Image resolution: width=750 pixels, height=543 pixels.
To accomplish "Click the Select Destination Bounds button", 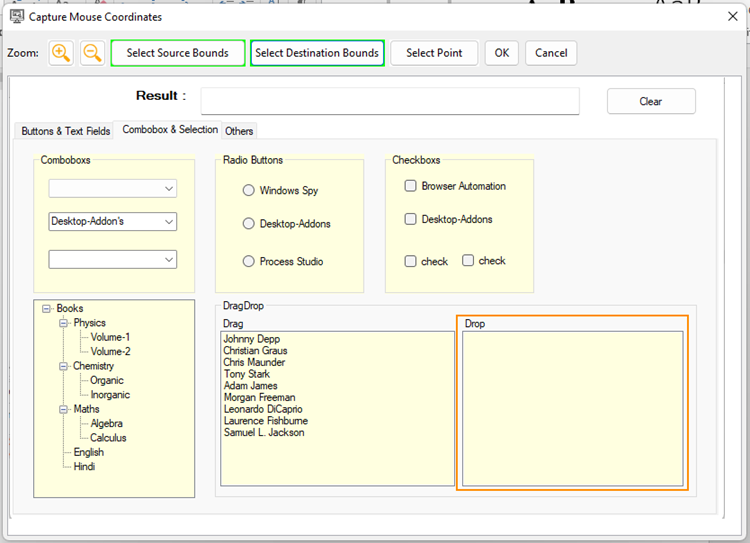I will click(317, 53).
